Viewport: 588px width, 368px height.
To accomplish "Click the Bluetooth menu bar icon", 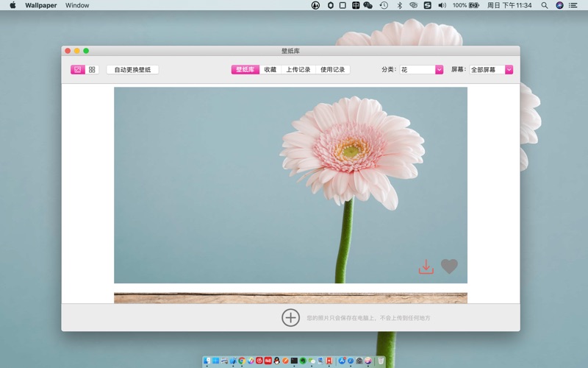I will coord(400,5).
